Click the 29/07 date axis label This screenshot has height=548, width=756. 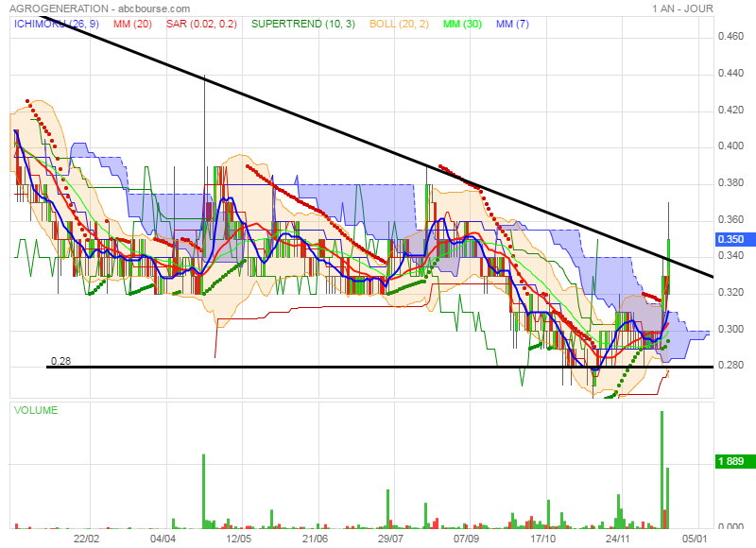click(390, 539)
